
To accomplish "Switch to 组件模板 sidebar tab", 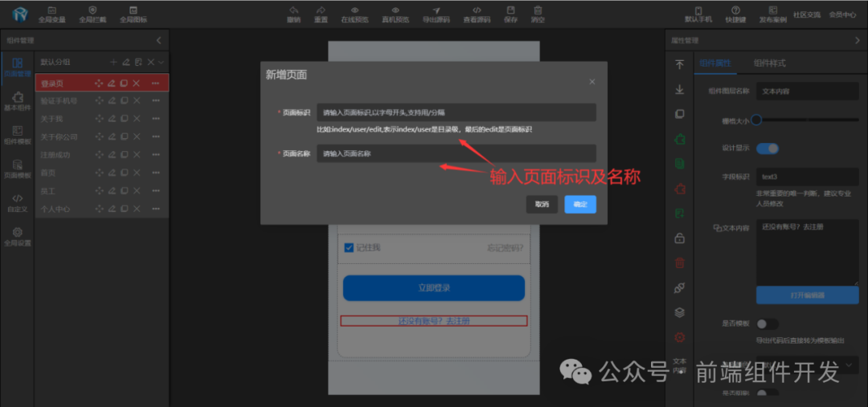I will tap(17, 136).
